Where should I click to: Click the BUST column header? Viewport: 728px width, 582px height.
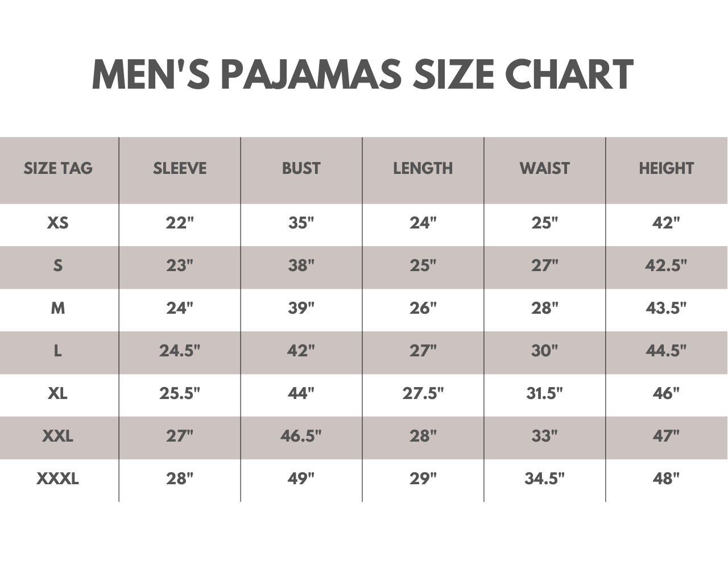(301, 168)
